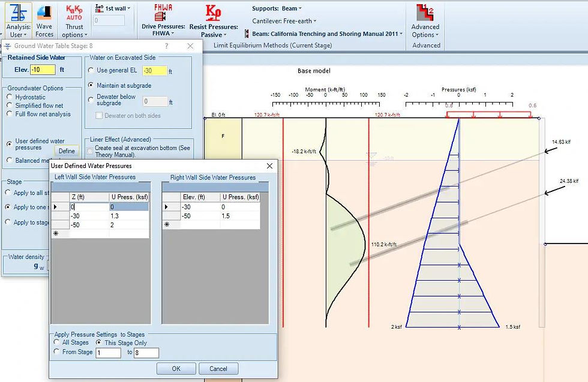
Task: Click the general EL value field showing -30
Action: 155,71
